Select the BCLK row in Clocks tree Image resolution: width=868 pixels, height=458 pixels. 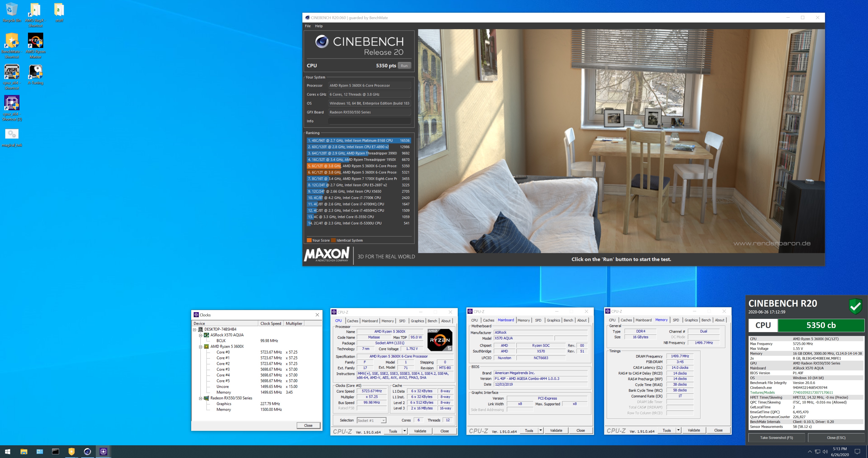tap(256, 341)
